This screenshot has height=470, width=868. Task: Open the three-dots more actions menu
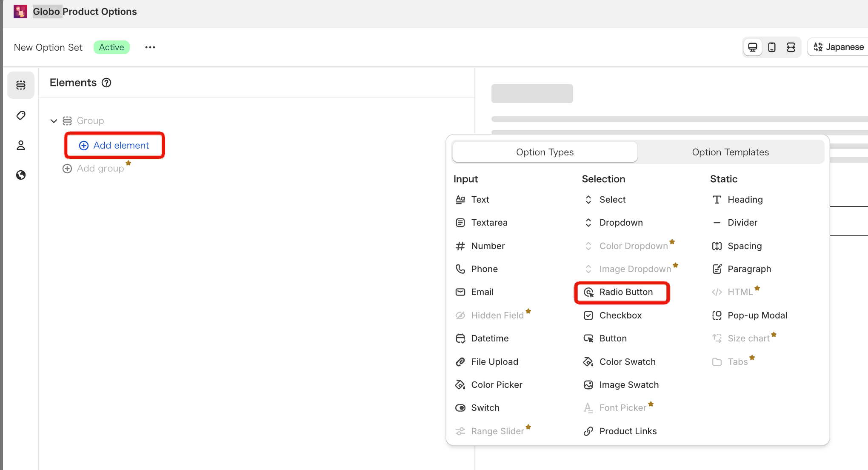coord(150,47)
